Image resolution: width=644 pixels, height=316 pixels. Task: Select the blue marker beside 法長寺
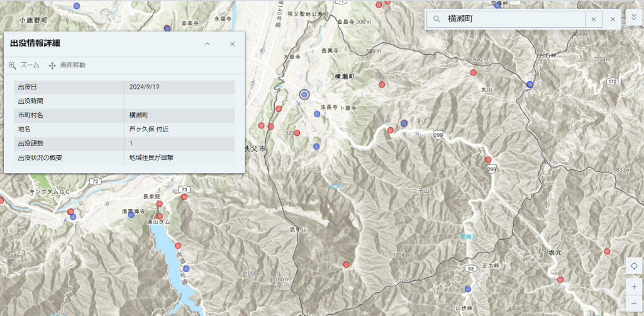[317, 114]
